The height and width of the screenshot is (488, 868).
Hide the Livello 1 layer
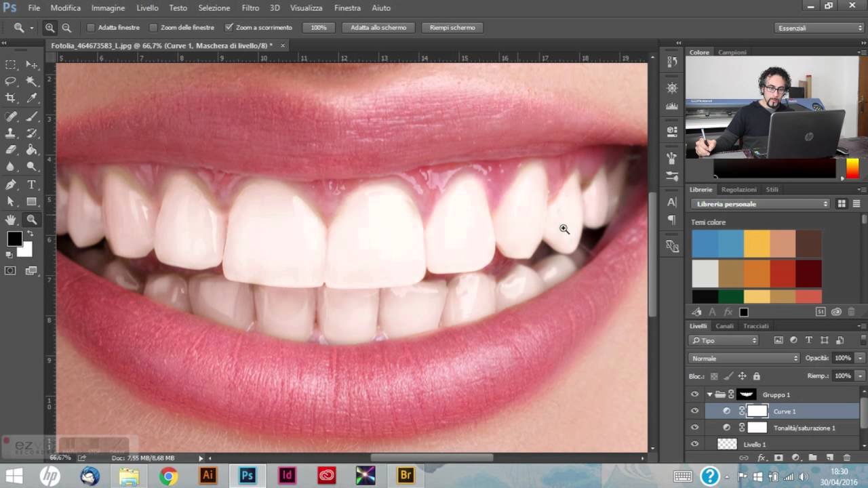point(694,444)
